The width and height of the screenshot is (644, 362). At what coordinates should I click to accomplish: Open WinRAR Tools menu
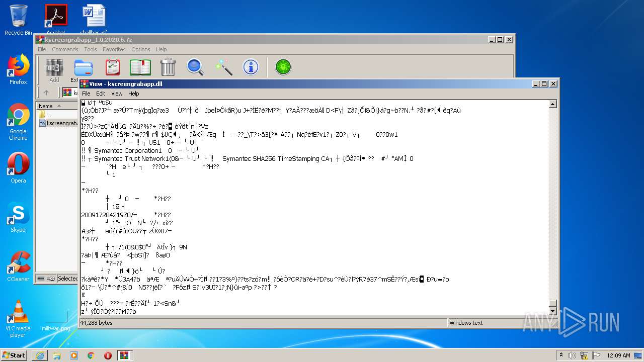click(x=91, y=49)
